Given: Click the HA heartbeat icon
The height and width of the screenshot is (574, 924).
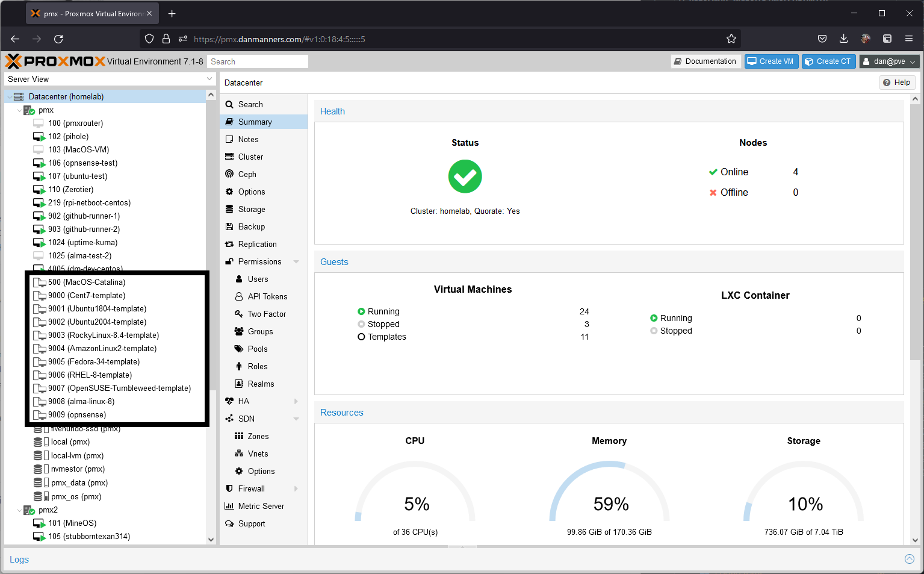Looking at the screenshot, I should pos(229,401).
